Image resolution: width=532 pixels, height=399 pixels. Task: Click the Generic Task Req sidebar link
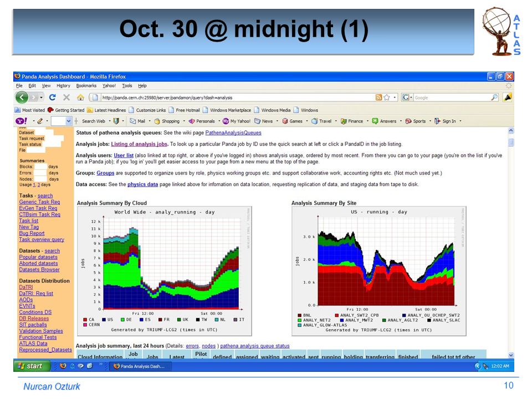[39, 202]
